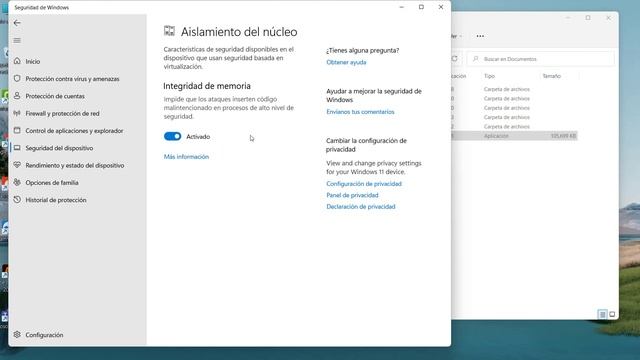Go to Opciones de familia

pos(52,182)
